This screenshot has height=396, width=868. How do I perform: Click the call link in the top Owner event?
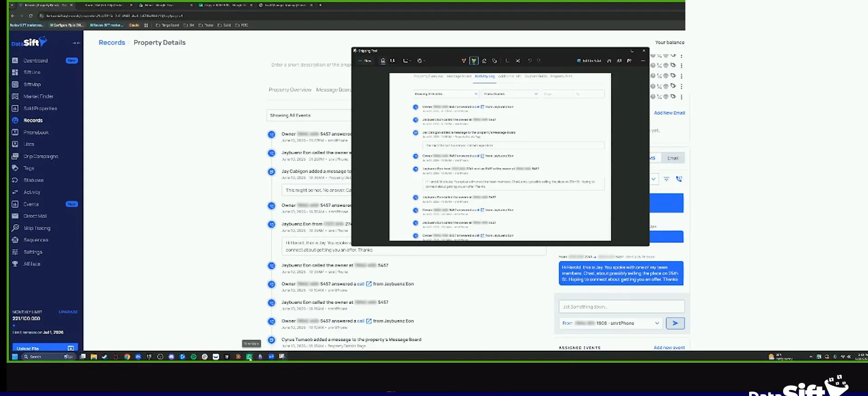point(476,107)
